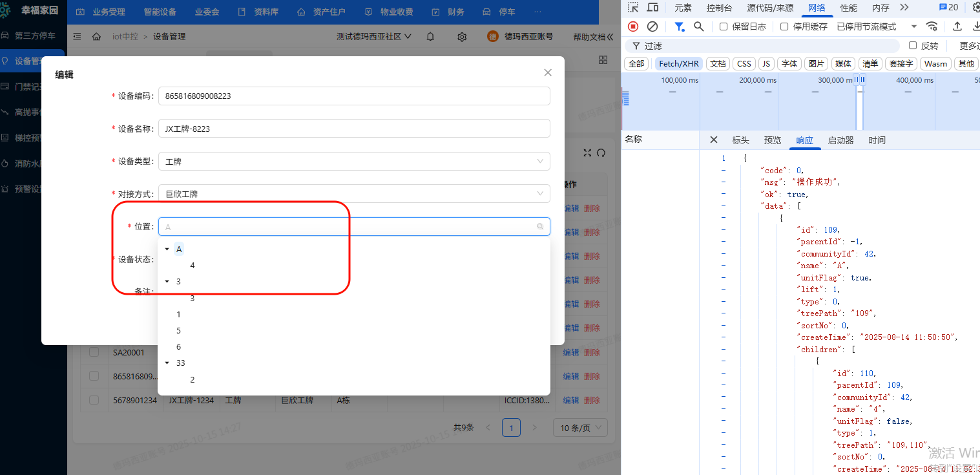Switch to the 预览 tab

[772, 140]
